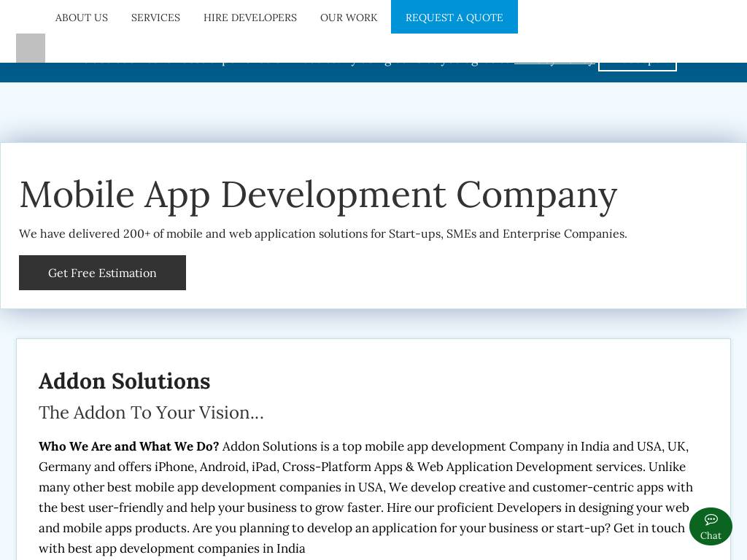Click the gray logo placeholder image
The image size is (747, 560).
pyautogui.click(x=31, y=48)
